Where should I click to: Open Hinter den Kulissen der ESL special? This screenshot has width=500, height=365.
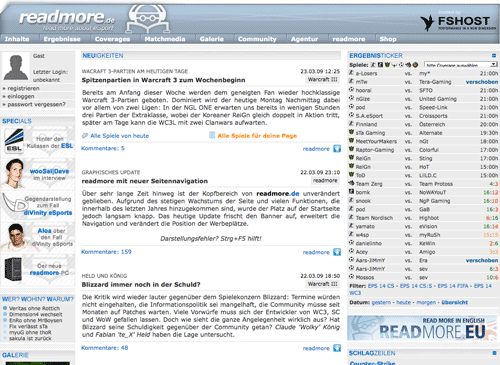coord(38,142)
